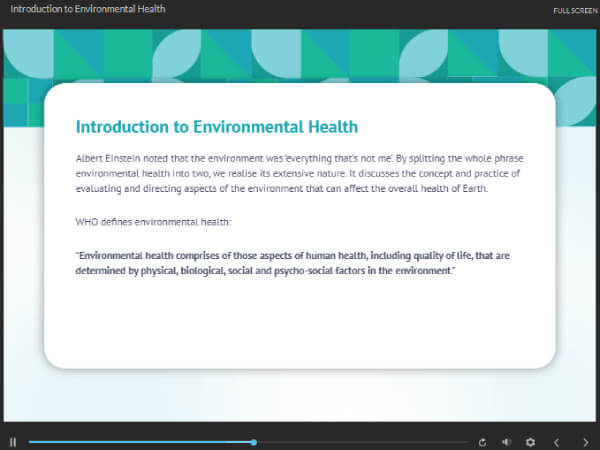This screenshot has width=600, height=450.
Task: Seek along the unplayed progress bar
Action: click(x=363, y=442)
